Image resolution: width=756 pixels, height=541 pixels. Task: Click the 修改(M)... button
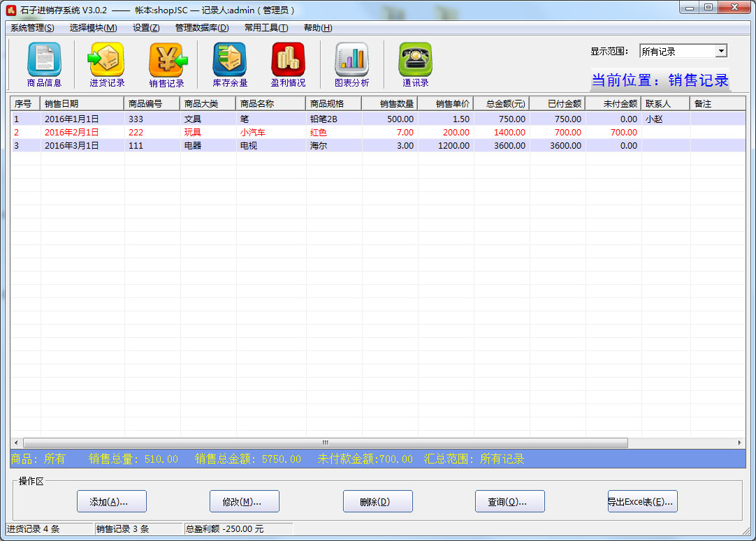tap(245, 501)
